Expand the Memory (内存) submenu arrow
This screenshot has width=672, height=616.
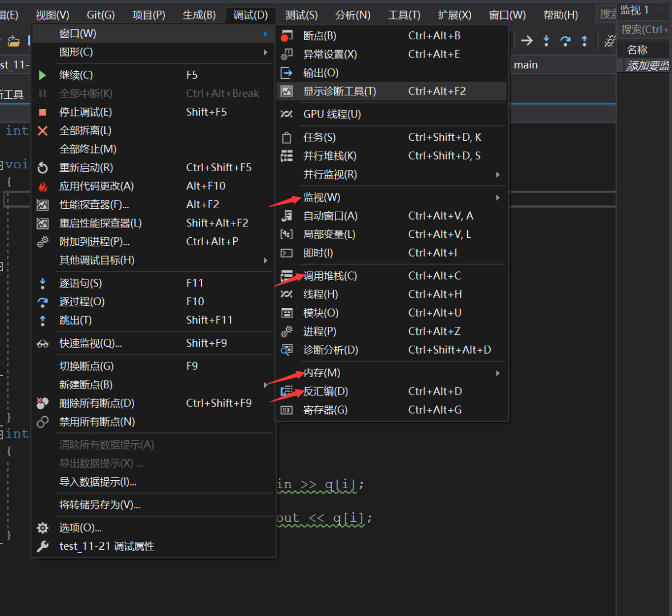tap(497, 374)
